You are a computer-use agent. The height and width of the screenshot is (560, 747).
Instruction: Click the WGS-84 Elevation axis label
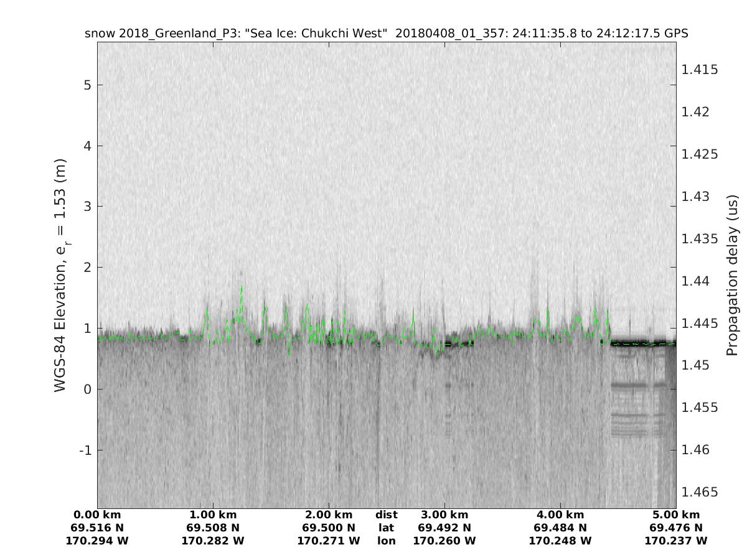coord(60,274)
